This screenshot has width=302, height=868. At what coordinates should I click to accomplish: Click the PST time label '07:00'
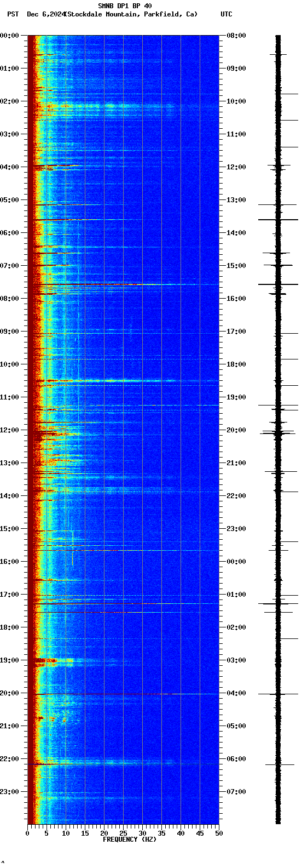(x=9, y=266)
